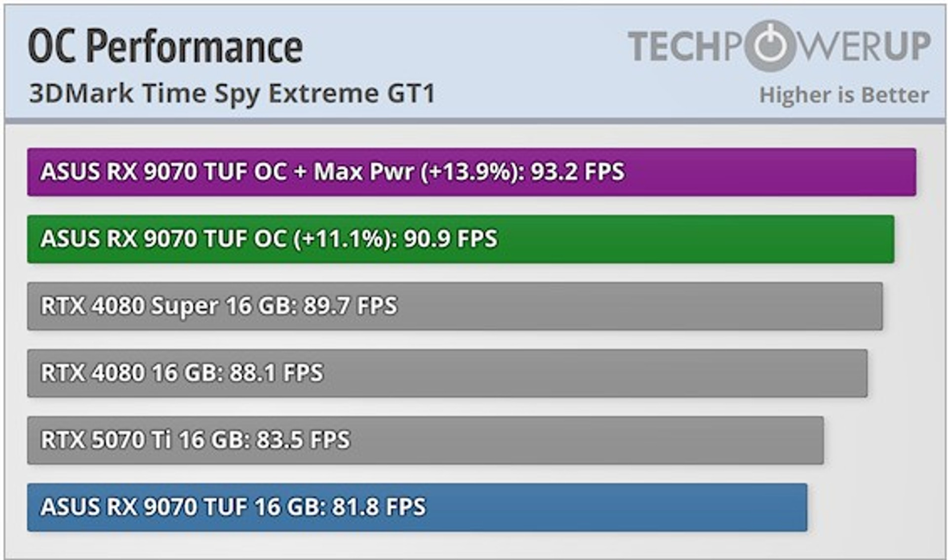The height and width of the screenshot is (560, 948).
Task: Click the RTX 5070 Ti 16 GB bar
Action: 425,441
